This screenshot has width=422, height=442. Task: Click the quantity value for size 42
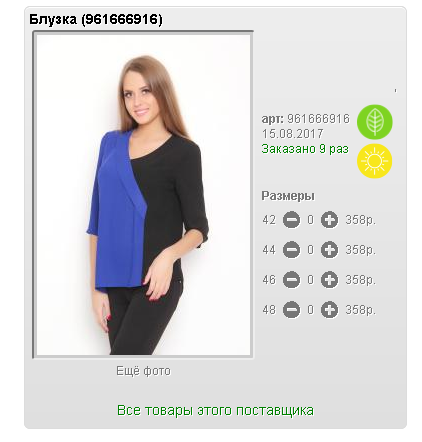310,220
